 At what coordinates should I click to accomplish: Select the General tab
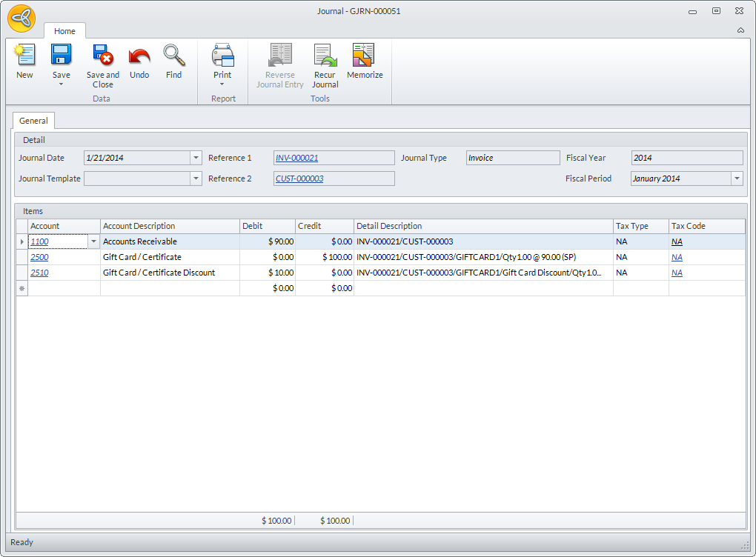coord(33,121)
